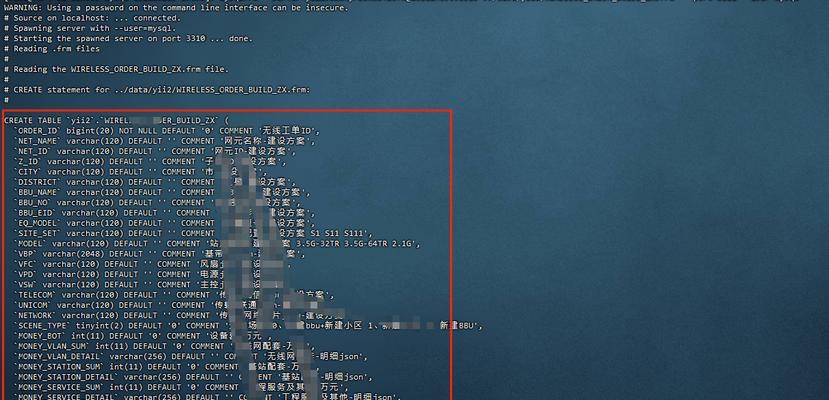Click the `DISTRICT` column name
The height and width of the screenshot is (400, 829).
point(38,182)
